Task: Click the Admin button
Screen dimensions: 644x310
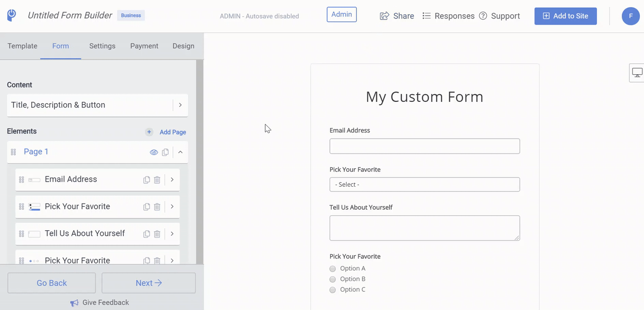Action: click(341, 14)
